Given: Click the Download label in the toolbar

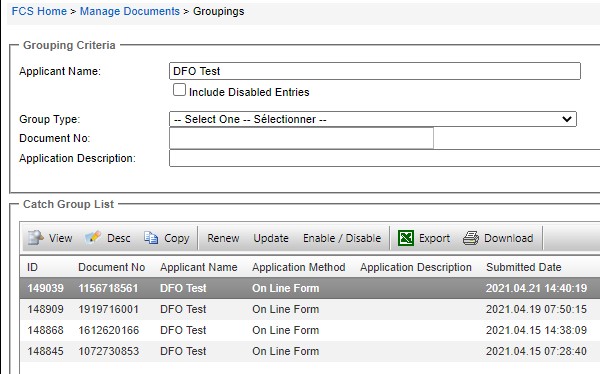Looking at the screenshot, I should coord(509,238).
